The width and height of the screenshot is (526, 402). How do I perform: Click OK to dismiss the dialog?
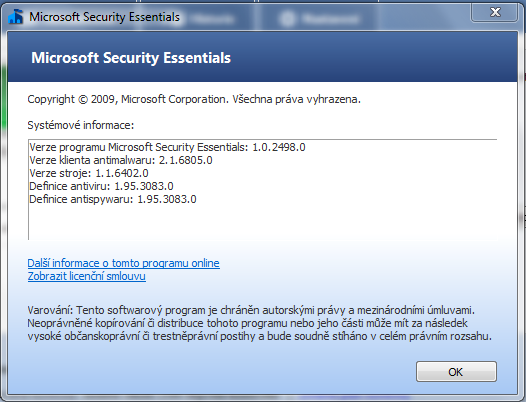[456, 371]
